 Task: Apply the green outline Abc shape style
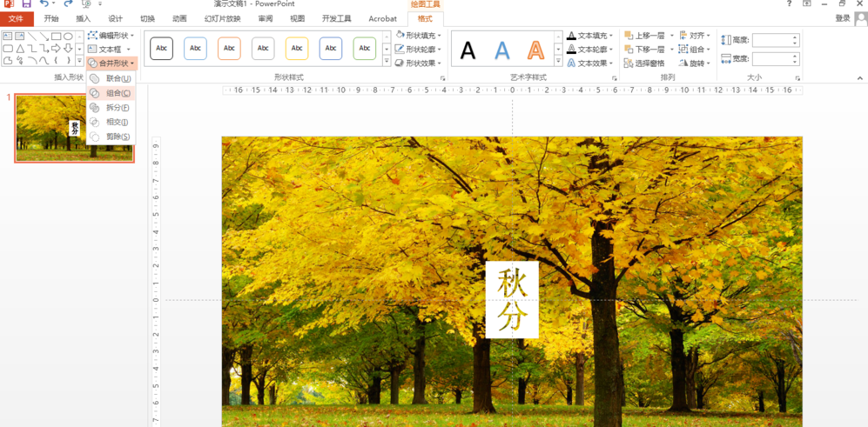[364, 48]
